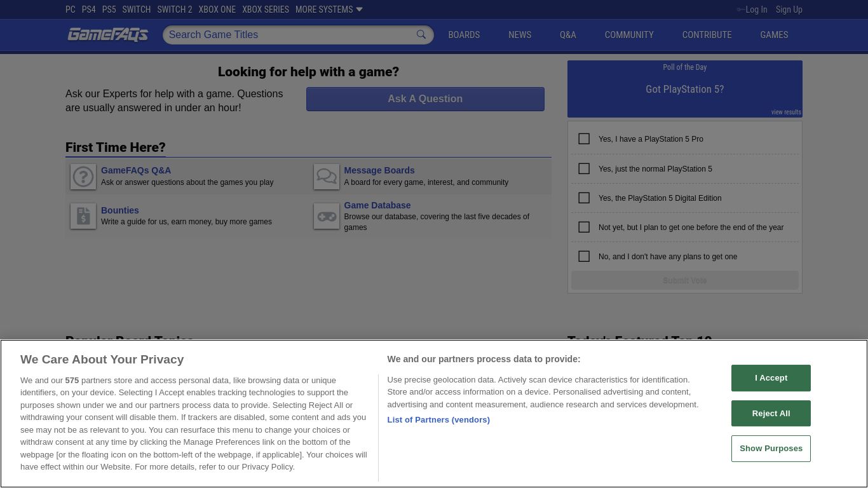Viewport: 868px width, 488px height.
Task: Accept cookies with I Accept button
Action: coord(771,378)
